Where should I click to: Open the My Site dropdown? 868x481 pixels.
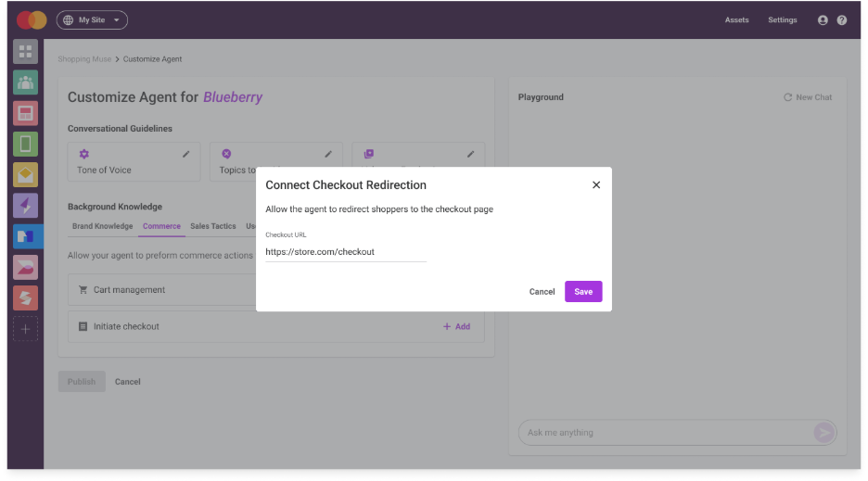(92, 20)
